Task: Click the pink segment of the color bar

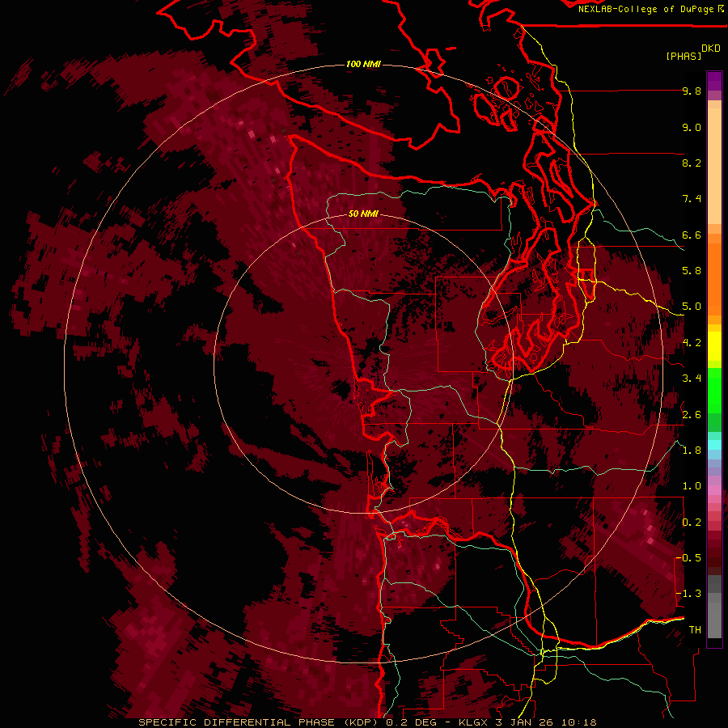Action: coord(714,490)
